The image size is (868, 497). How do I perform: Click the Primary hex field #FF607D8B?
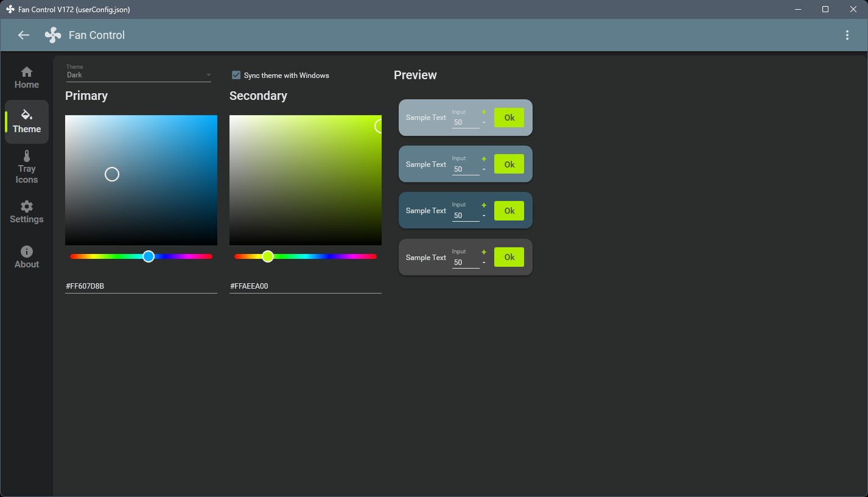[141, 286]
